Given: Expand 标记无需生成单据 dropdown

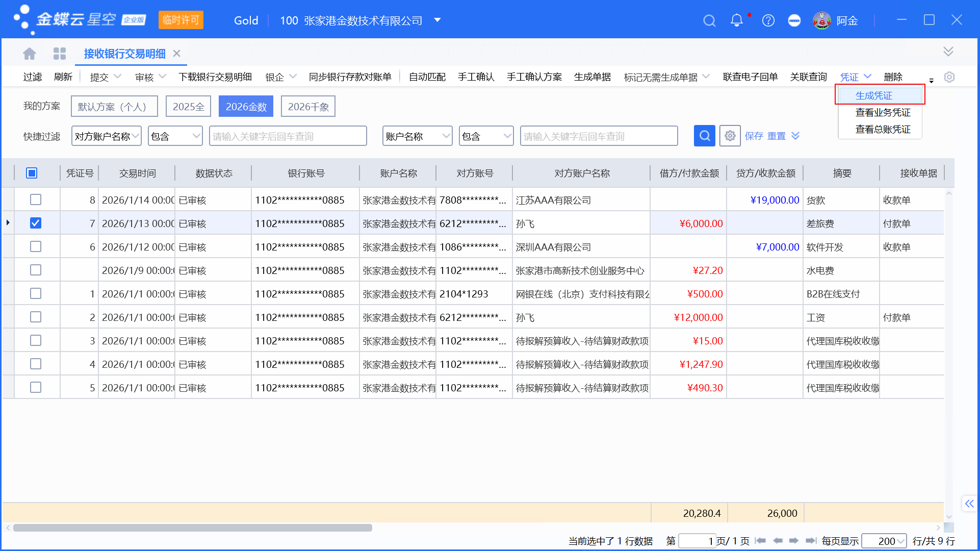Looking at the screenshot, I should tap(706, 77).
